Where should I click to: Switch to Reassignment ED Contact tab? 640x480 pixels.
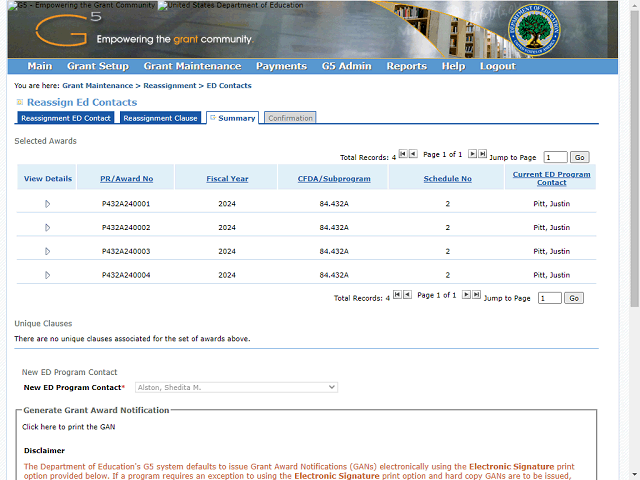pos(66,118)
